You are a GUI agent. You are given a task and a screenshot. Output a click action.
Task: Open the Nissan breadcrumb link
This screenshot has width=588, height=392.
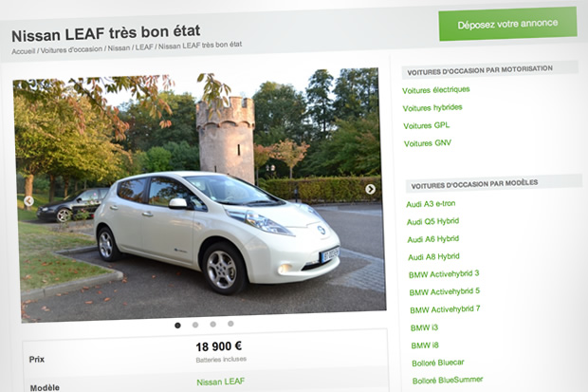(x=119, y=48)
